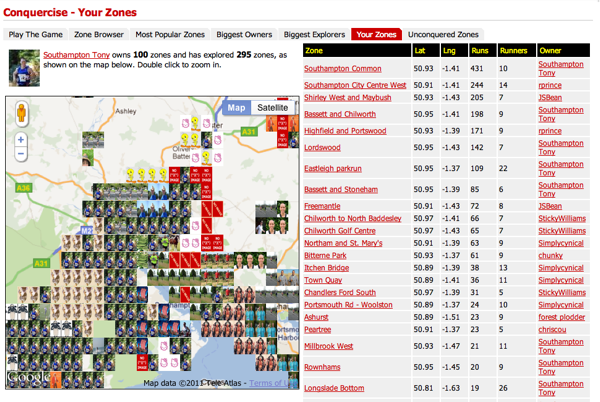Open the Bassett and Chilworth zone
This screenshot has height=402, width=600.
coord(340,114)
